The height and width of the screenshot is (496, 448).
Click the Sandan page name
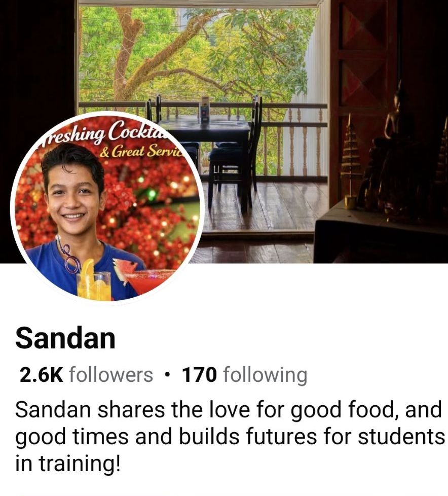(65, 338)
